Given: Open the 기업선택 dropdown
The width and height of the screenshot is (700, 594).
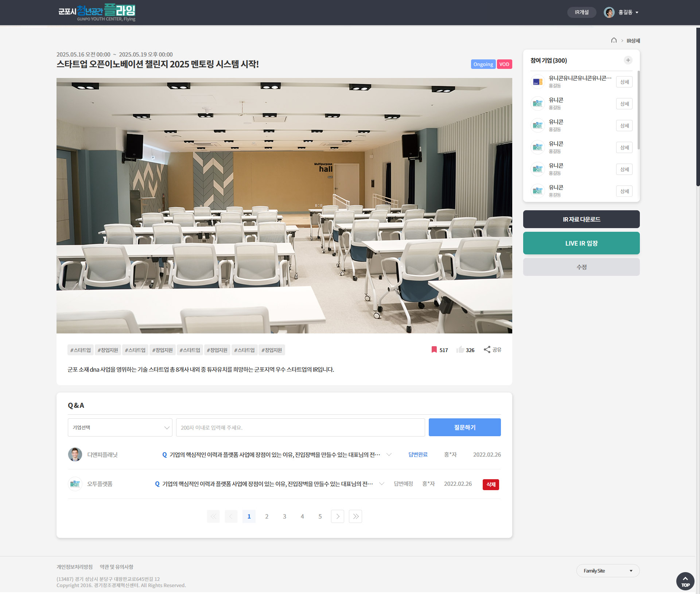Looking at the screenshot, I should click(x=120, y=427).
